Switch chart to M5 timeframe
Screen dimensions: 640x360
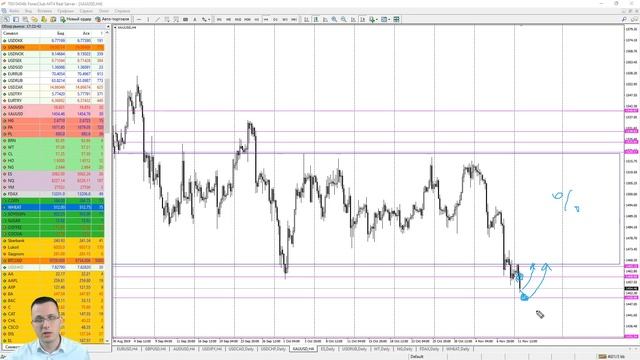[229, 19]
